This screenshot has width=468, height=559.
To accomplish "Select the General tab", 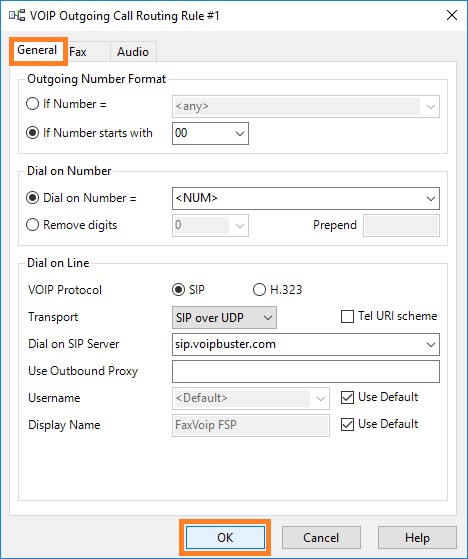I will point(37,51).
